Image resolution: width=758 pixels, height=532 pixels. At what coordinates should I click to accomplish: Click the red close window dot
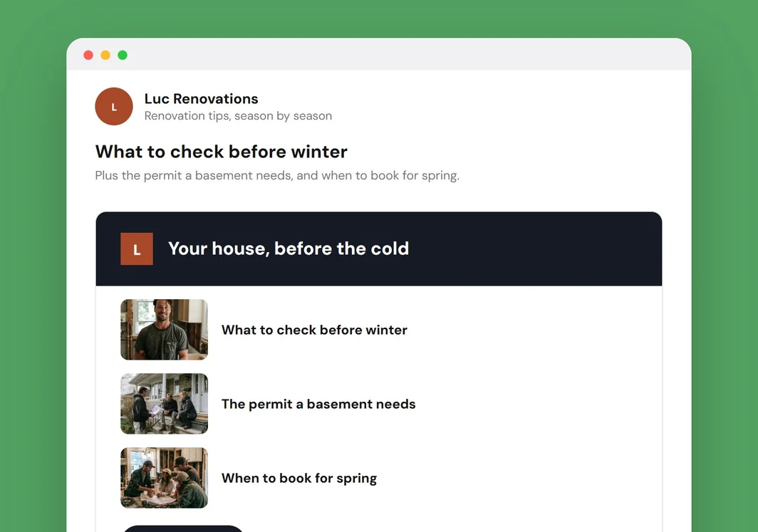pos(88,55)
